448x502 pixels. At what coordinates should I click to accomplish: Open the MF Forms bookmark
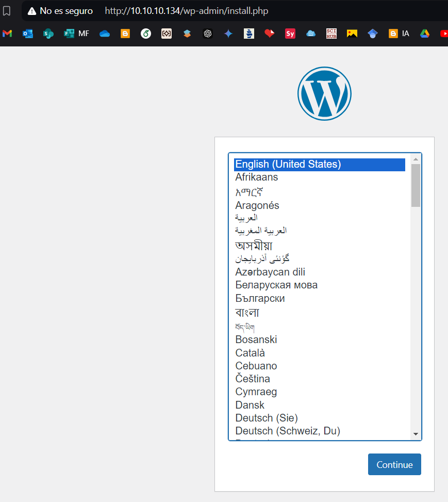76,34
